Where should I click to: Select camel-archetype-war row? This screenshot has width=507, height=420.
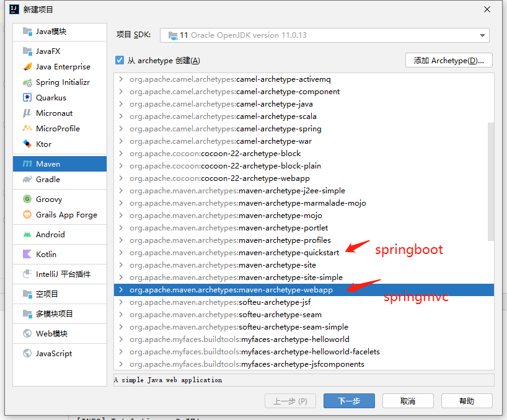click(x=304, y=141)
